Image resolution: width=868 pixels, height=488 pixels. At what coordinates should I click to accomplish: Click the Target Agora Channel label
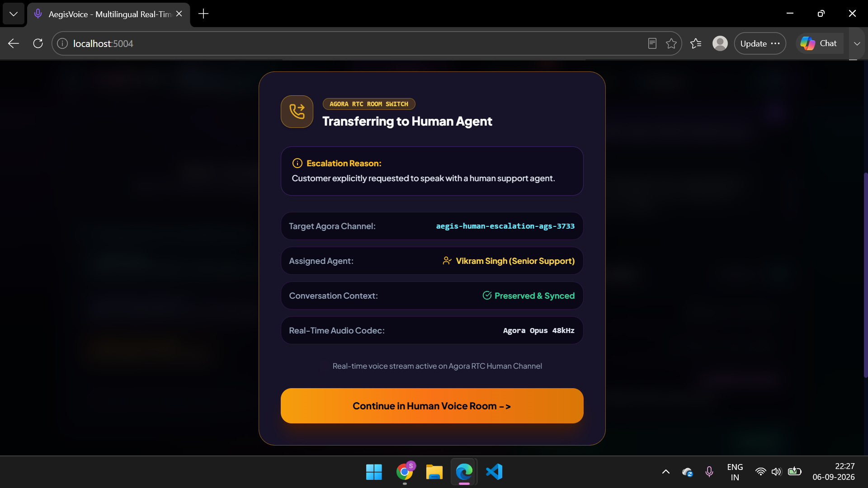[332, 226]
